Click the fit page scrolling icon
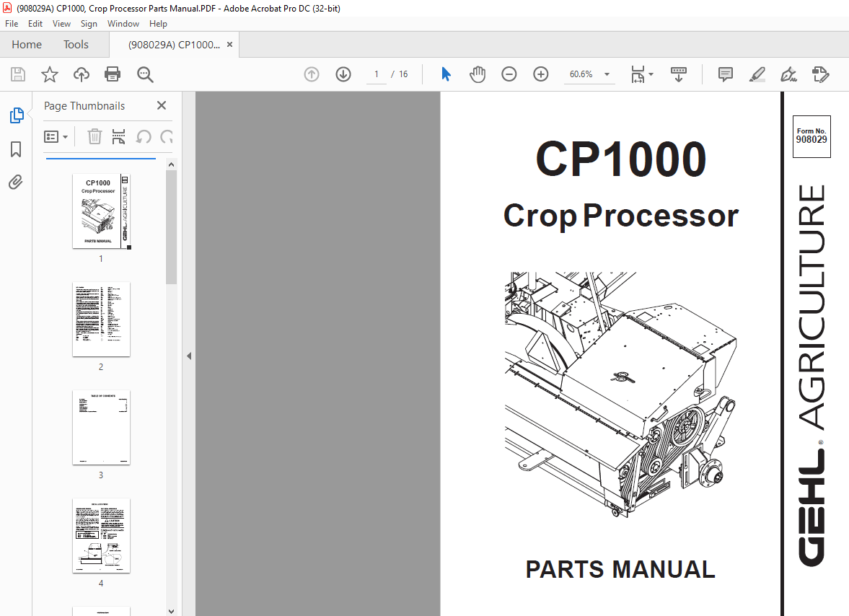Viewport: 849px width, 616px height. pos(638,74)
